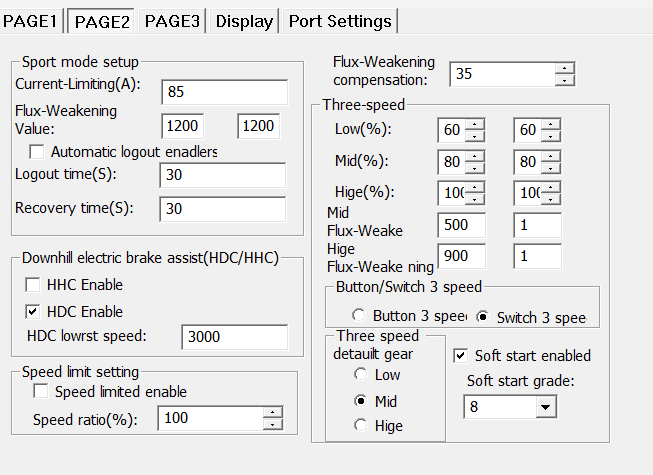
Task: Decrease the second Mid(%) spinner value
Action: (551, 167)
